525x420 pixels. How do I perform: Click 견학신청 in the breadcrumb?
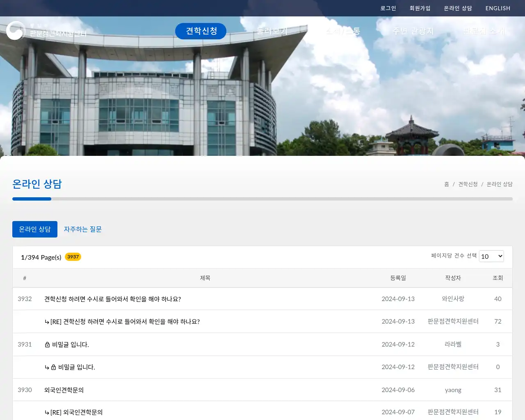[x=468, y=184]
